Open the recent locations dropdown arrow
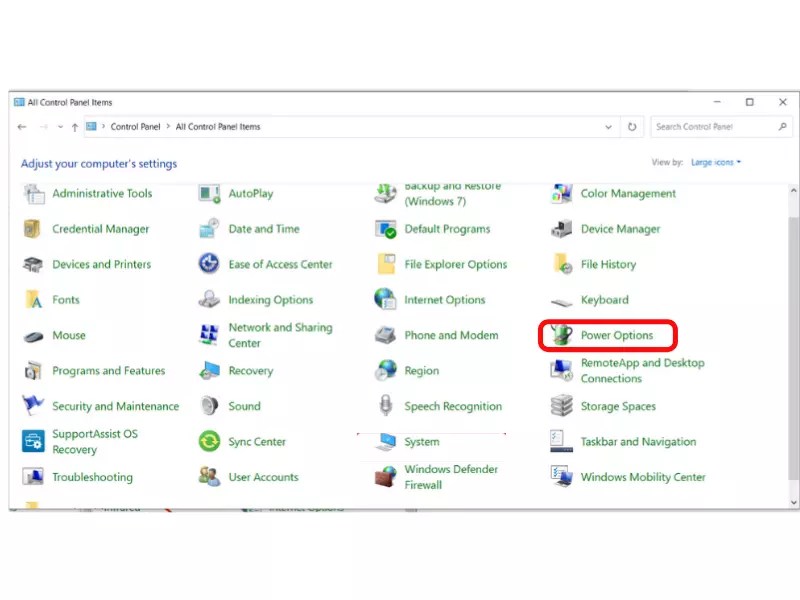 coord(60,127)
